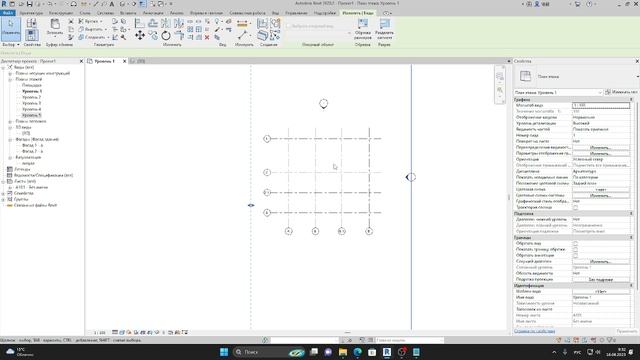Open the Annotate ribbon tab
The image size is (640, 360).
(153, 13)
